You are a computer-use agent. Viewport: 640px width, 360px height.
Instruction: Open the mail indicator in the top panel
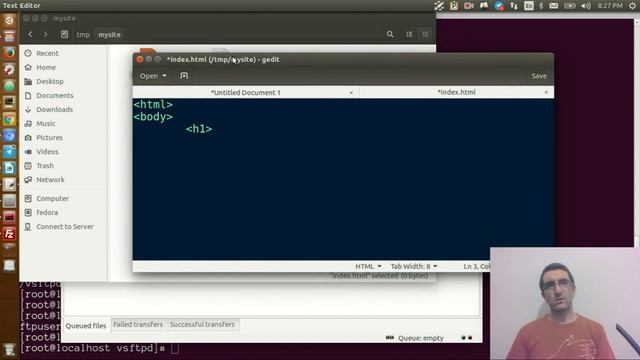pyautogui.click(x=553, y=6)
